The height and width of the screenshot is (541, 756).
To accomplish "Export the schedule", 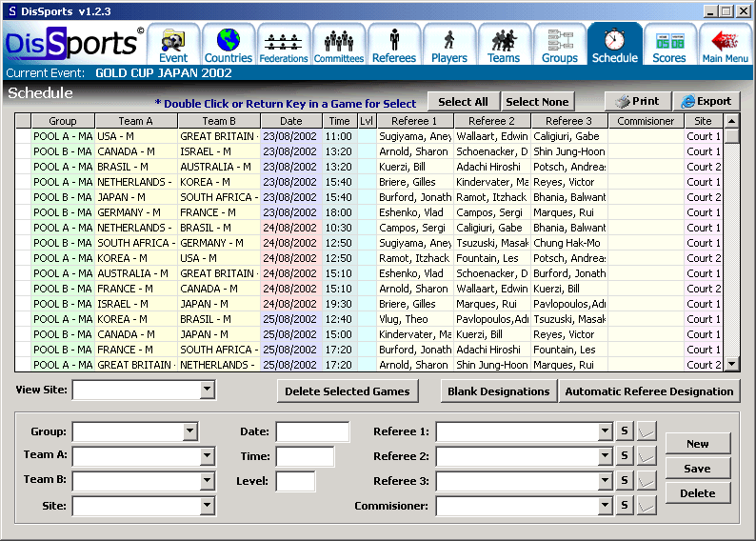I will (x=706, y=101).
